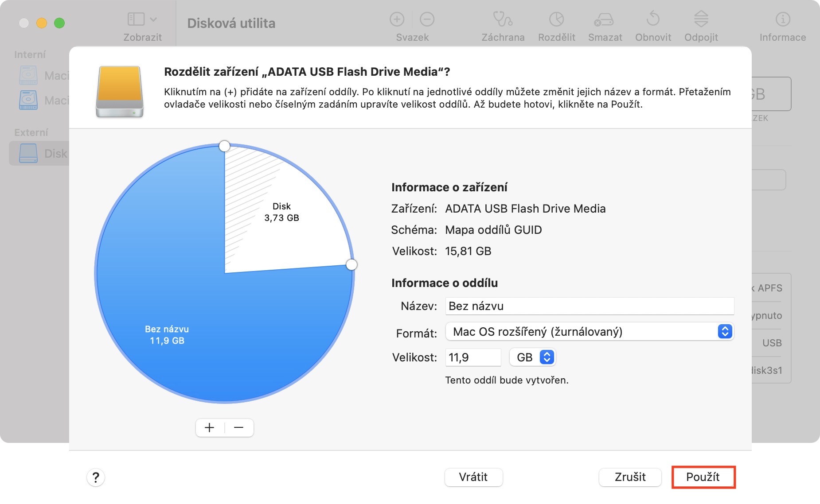
Task: Click the Název partition name field
Action: (590, 306)
